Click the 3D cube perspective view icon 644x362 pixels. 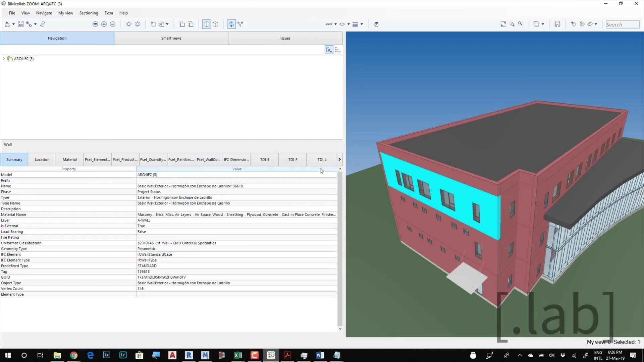[x=215, y=24]
